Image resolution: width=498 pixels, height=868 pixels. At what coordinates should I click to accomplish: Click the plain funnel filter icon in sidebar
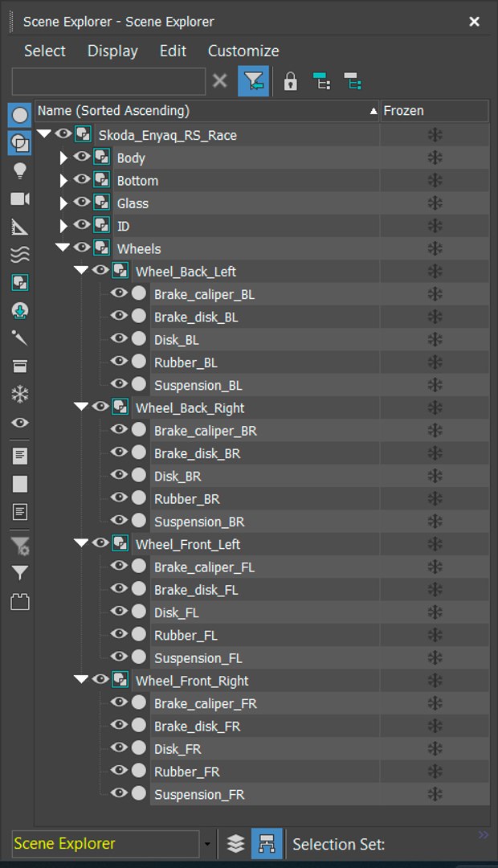[x=20, y=573]
